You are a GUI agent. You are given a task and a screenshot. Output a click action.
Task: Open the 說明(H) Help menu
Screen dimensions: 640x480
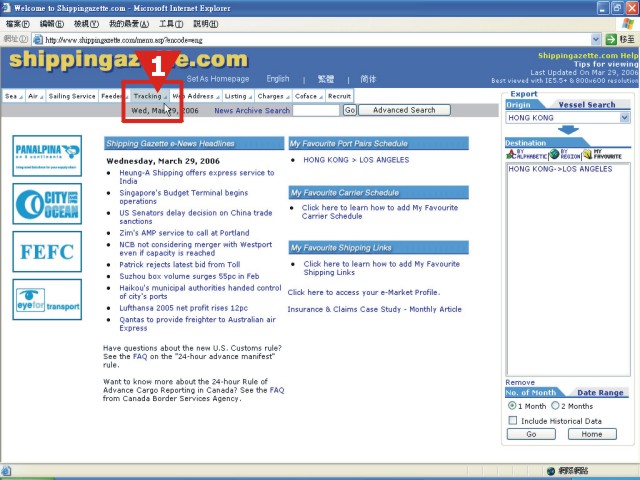point(205,24)
